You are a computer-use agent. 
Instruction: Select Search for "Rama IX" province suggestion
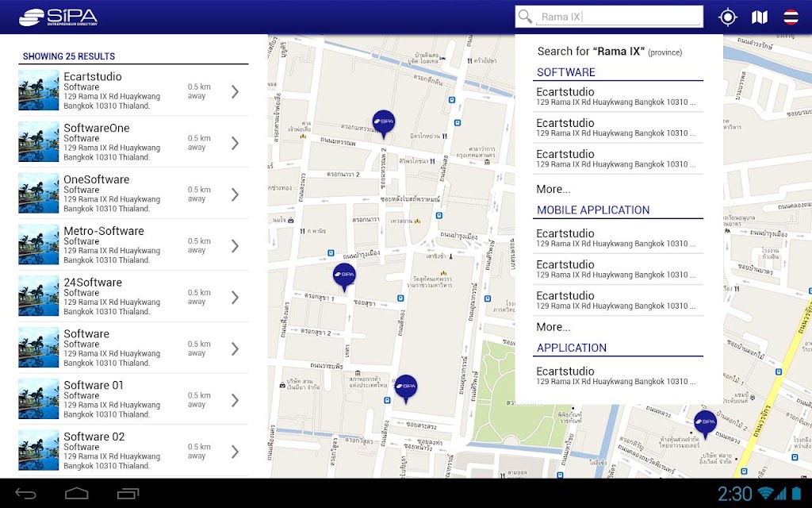pos(610,52)
